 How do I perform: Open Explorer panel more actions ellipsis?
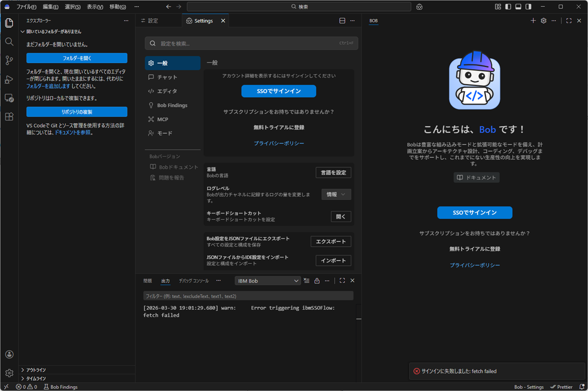pyautogui.click(x=126, y=21)
